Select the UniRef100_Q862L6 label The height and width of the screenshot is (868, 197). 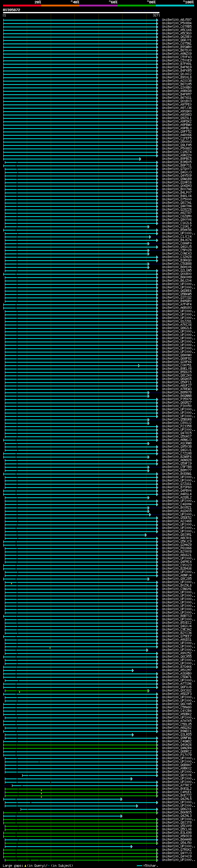177,328
